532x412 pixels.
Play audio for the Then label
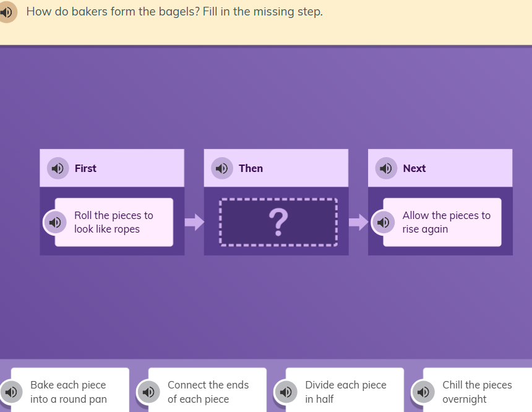(x=222, y=168)
